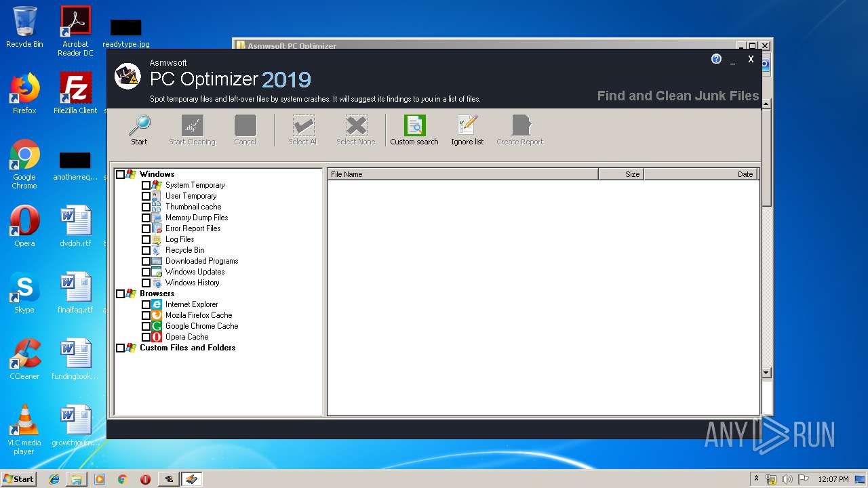Viewport: 868px width, 488px height.
Task: Click the Opera Cache tree icon
Action: pos(157,337)
